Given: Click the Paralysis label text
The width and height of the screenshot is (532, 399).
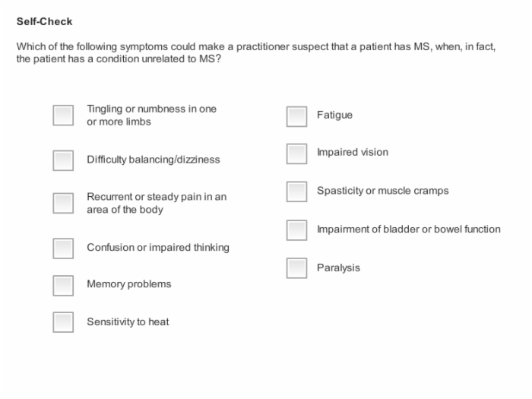Looking at the screenshot, I should point(338,268).
